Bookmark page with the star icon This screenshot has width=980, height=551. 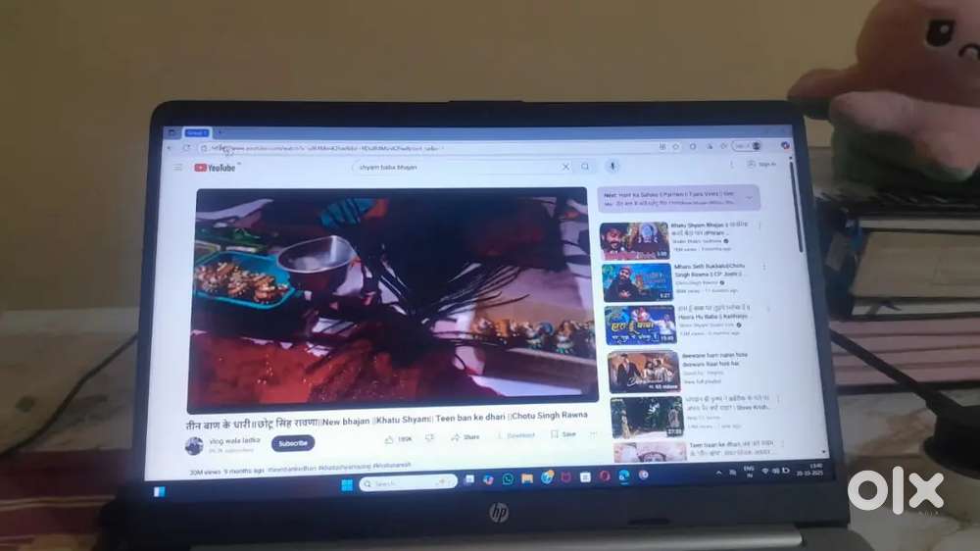676,147
